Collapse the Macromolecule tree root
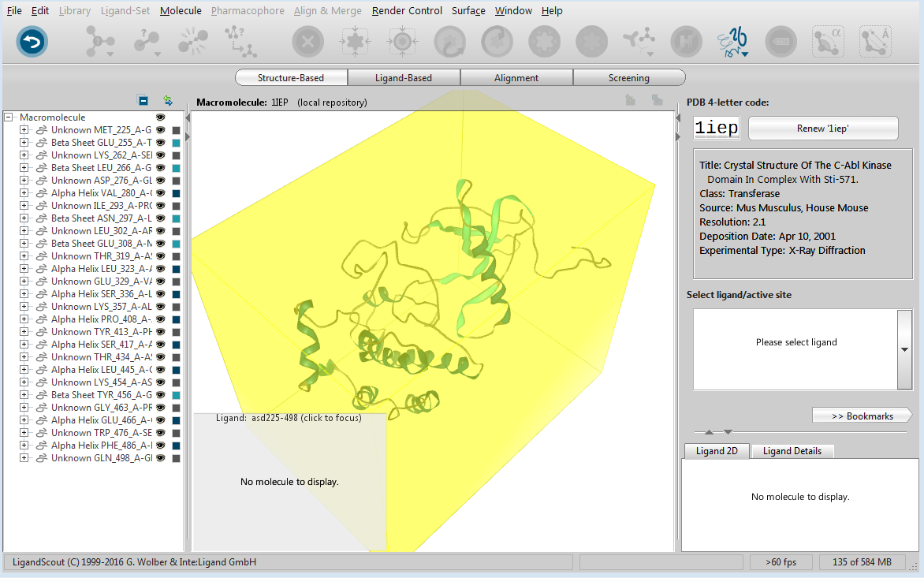The width and height of the screenshot is (924, 578). coord(9,117)
